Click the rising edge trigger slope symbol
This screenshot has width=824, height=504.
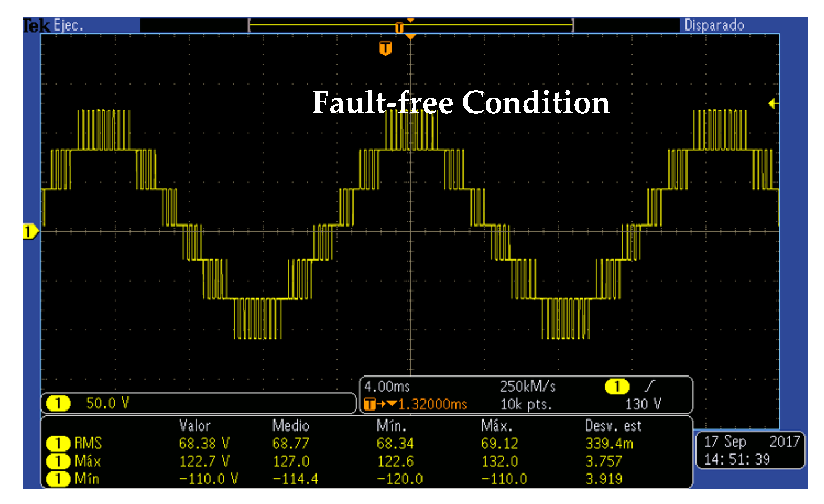(649, 386)
